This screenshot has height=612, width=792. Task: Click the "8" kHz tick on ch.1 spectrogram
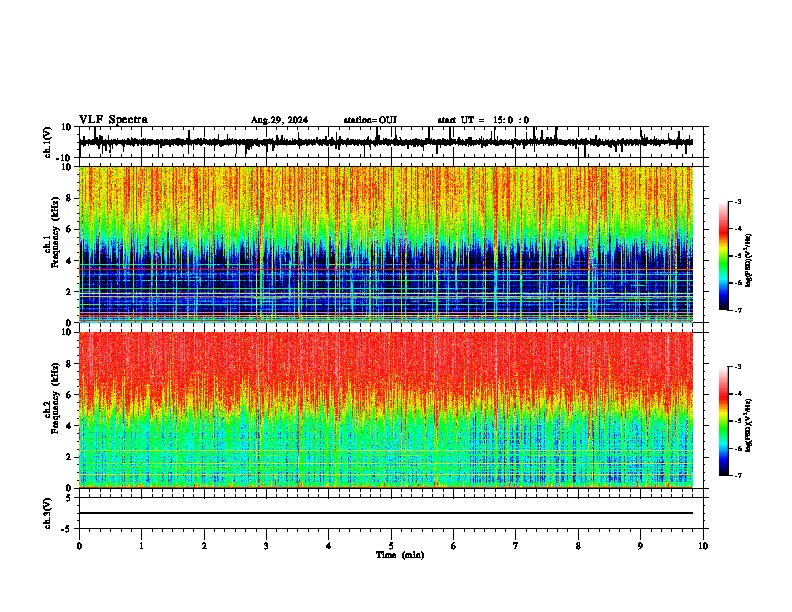69,198
